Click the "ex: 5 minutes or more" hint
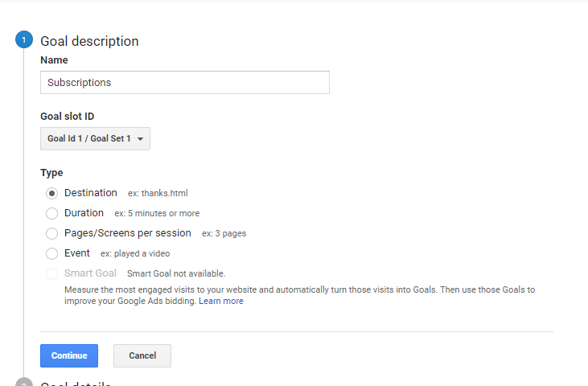Image resolution: width=588 pixels, height=386 pixels. point(157,214)
